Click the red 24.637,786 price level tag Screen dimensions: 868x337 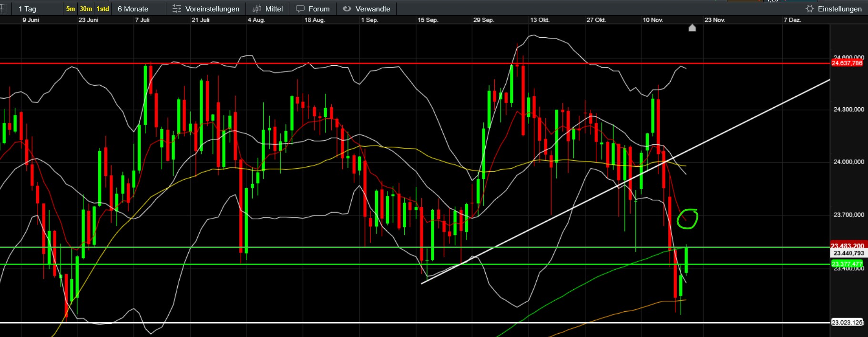coord(847,63)
